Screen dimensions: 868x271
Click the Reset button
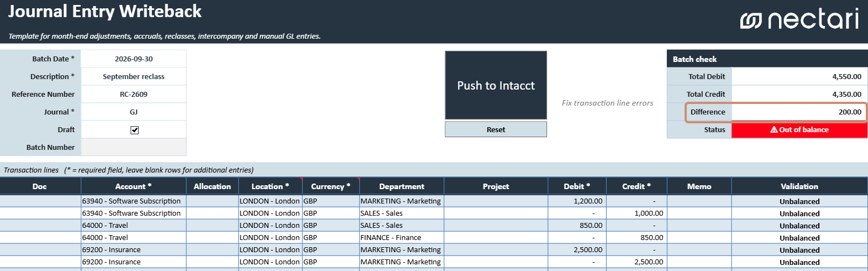pos(496,129)
